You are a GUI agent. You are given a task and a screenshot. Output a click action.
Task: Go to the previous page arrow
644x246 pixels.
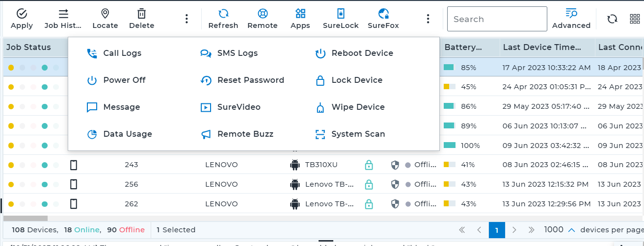tap(479, 229)
